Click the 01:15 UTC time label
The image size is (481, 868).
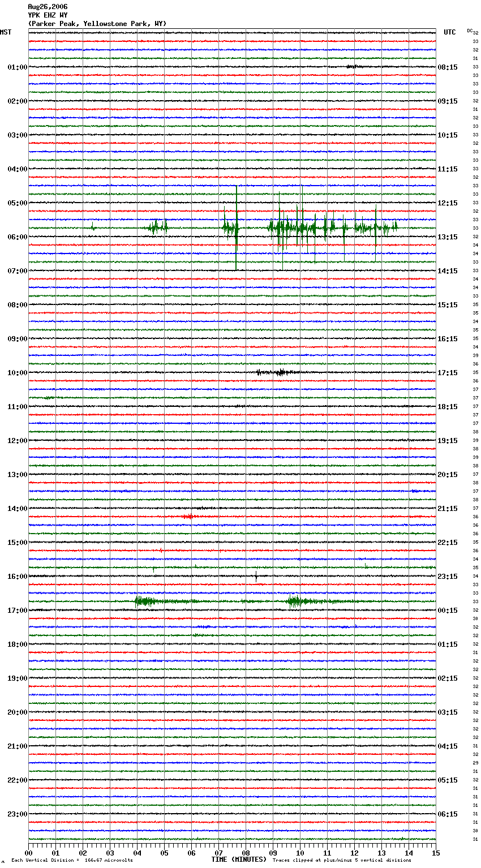pos(448,644)
